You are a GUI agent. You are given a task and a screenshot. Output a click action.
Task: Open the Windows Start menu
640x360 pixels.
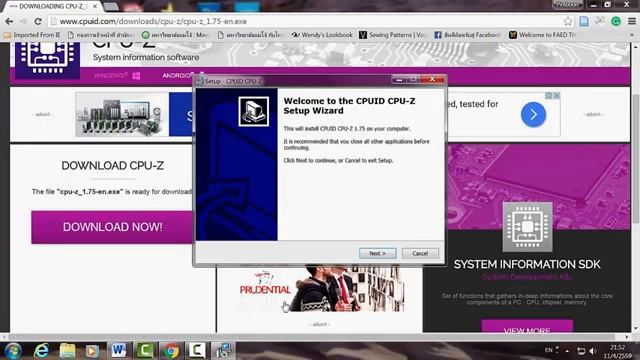pos(13,351)
